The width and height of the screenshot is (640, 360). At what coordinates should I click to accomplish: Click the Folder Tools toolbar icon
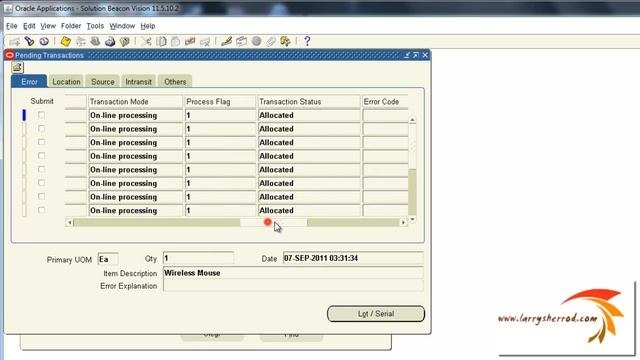pyautogui.click(x=285, y=41)
